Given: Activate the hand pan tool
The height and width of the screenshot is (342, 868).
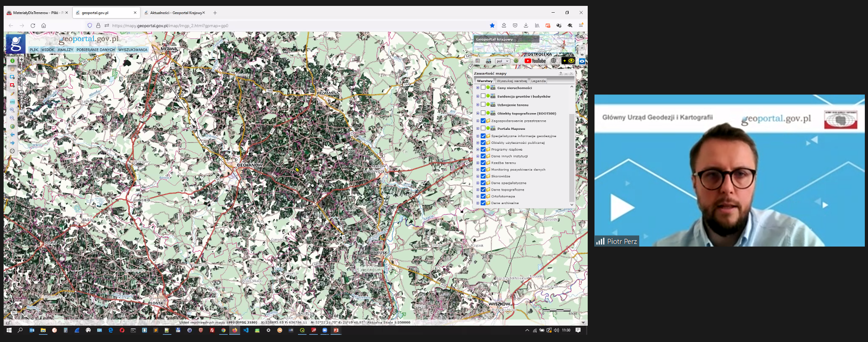Looking at the screenshot, I should 12,69.
